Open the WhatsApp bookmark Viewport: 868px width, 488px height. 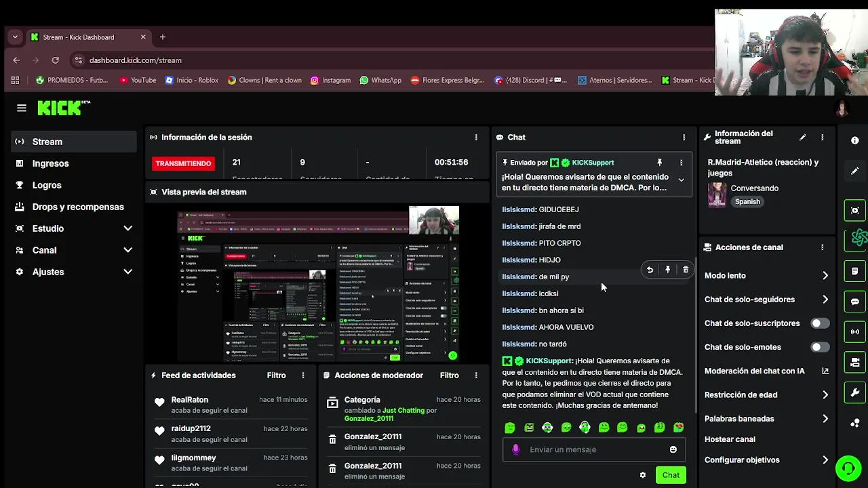click(380, 80)
